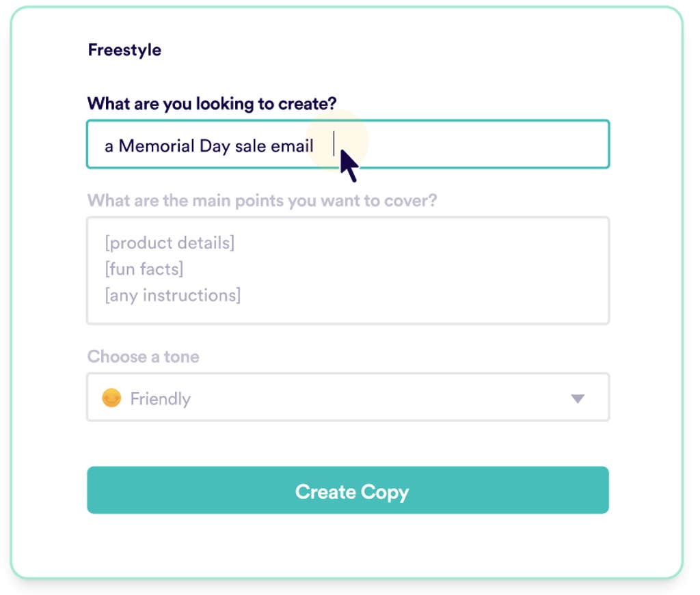Click into the main points text area
700x595 pixels.
tap(424, 270)
